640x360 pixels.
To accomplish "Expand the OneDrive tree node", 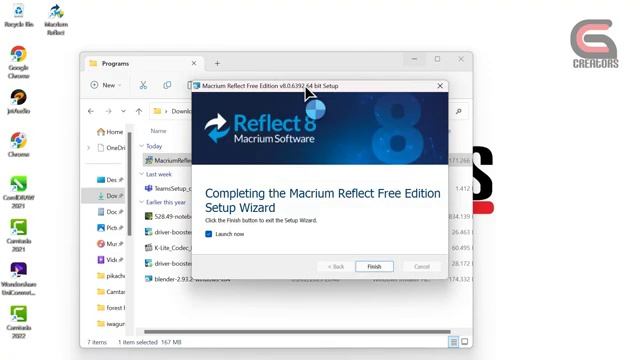I will [89, 148].
